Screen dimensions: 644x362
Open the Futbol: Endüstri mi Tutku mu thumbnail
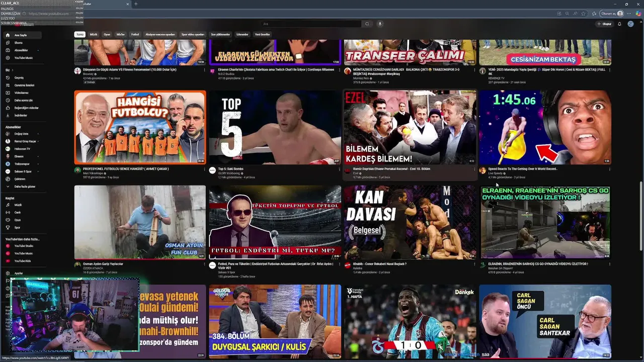(x=275, y=222)
